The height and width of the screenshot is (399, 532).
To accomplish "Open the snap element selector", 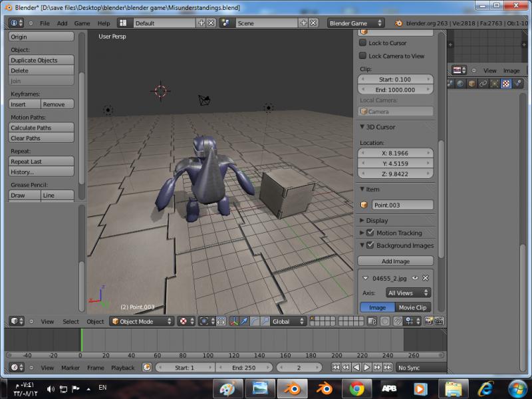I will 412,321.
